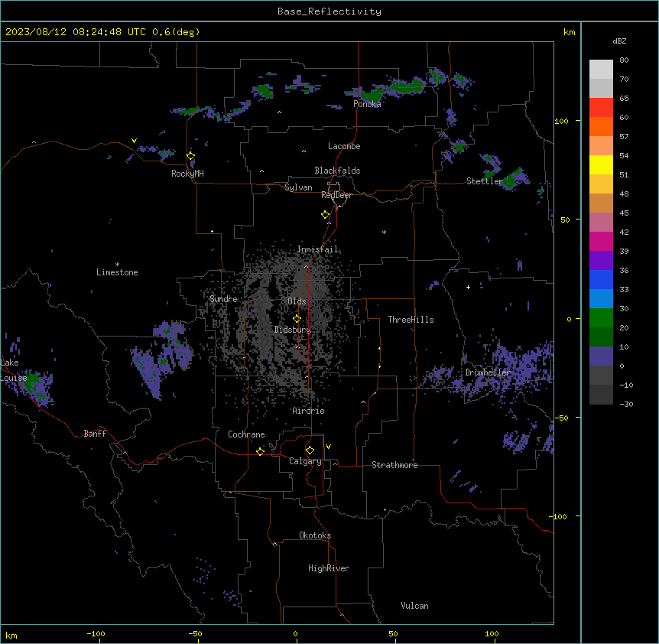Viewport: 659px width, 644px height.
Task: Click the dBZ legend heading
Action: (x=619, y=41)
